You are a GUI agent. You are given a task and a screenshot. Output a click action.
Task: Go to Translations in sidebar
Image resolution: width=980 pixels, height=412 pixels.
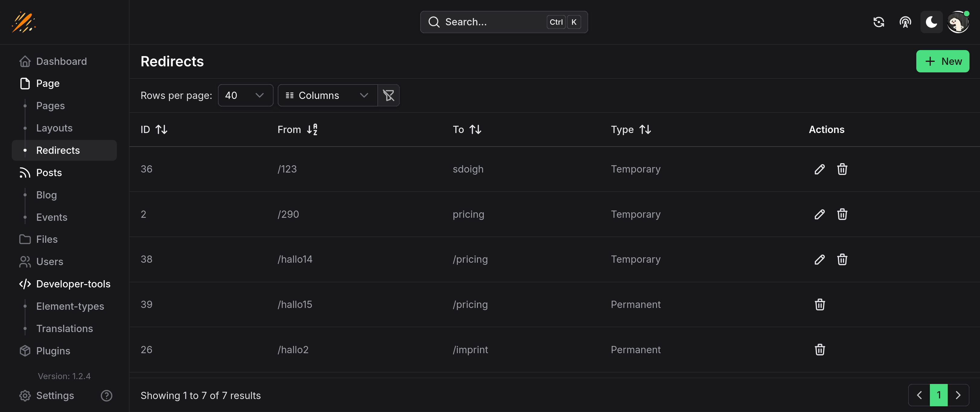click(65, 328)
